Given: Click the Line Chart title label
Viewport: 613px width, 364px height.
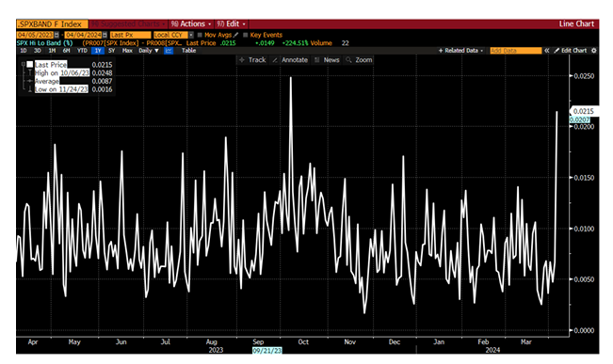Looking at the screenshot, I should point(576,24).
